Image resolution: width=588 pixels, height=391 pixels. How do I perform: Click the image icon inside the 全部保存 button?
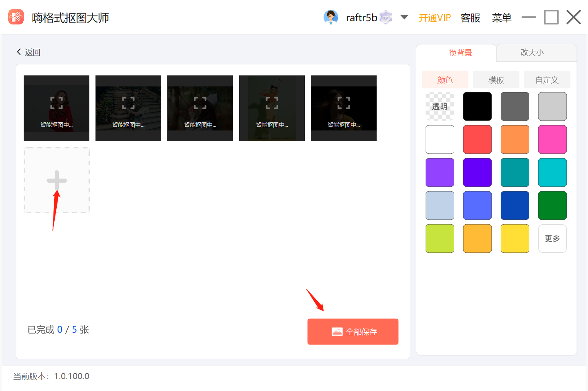336,331
